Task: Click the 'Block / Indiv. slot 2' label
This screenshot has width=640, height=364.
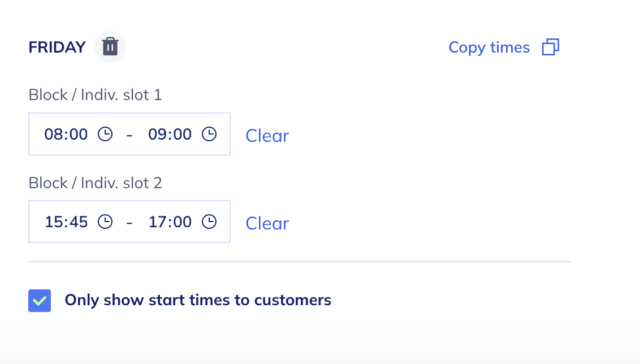Action: (95, 183)
